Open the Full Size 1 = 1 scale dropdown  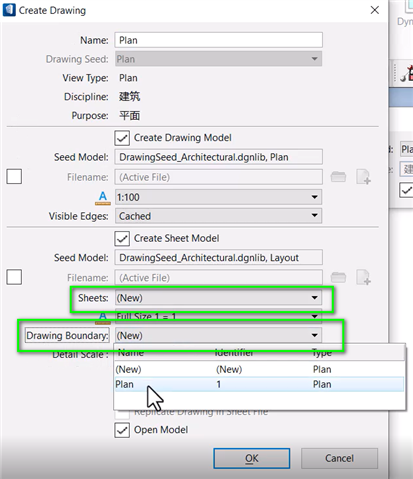tap(218, 316)
